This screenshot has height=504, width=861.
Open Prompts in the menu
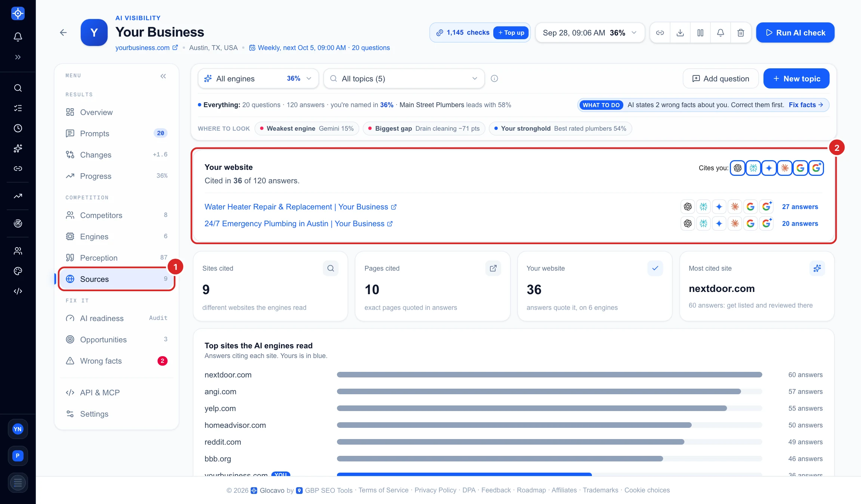coord(117,134)
